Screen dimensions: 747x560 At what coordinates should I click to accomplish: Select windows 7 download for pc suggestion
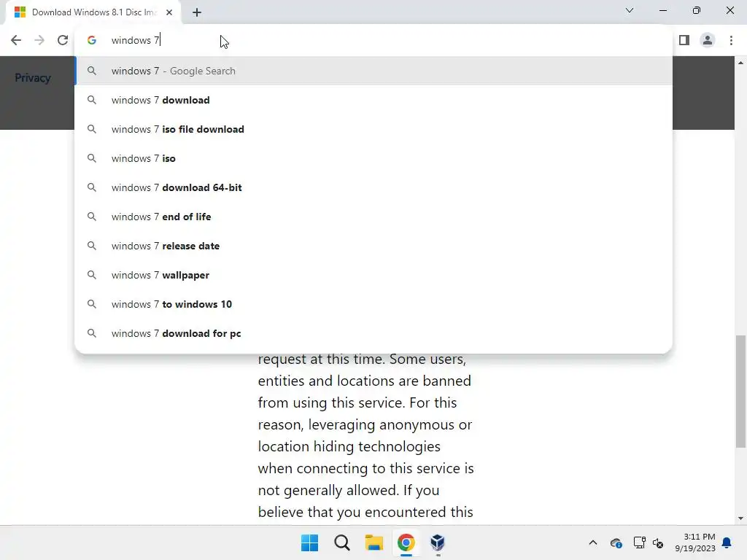tap(374, 333)
